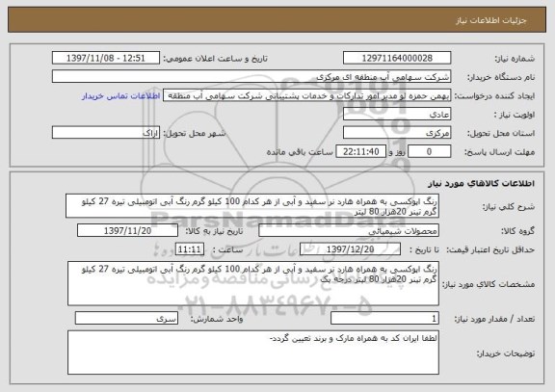The image size is (555, 392).
Task: Click the remaining days field showing 0
Action: (430, 152)
